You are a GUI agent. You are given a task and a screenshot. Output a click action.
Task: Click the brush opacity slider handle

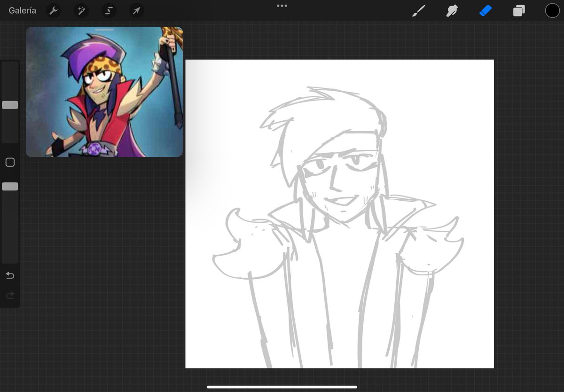tap(10, 187)
